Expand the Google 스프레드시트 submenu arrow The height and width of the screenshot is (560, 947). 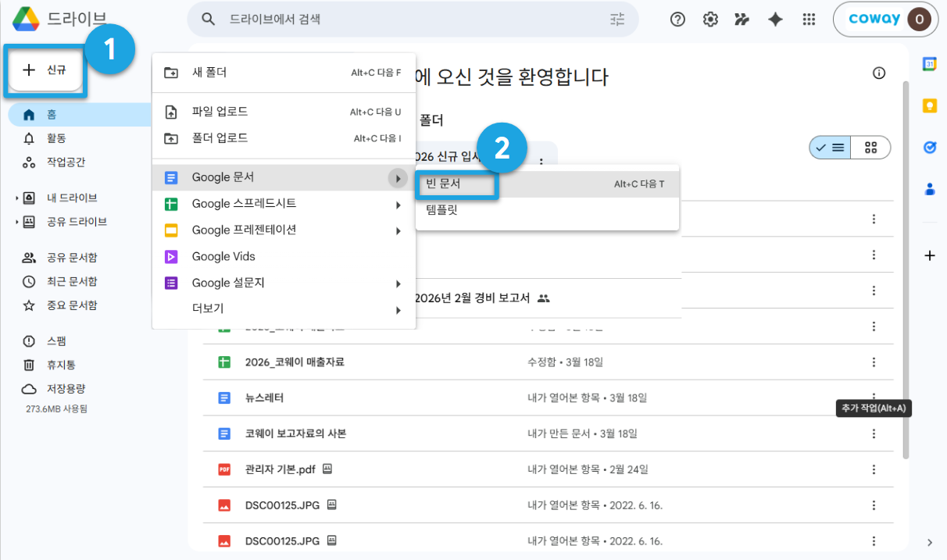(x=398, y=205)
